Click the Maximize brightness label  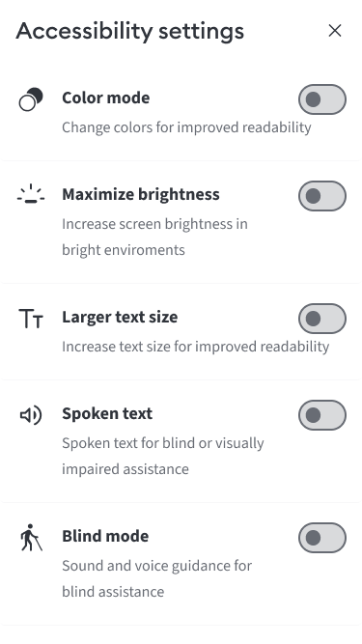[141, 194]
